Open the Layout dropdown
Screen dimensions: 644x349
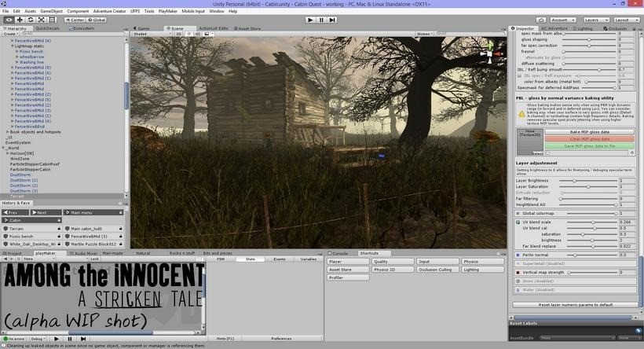click(x=626, y=20)
